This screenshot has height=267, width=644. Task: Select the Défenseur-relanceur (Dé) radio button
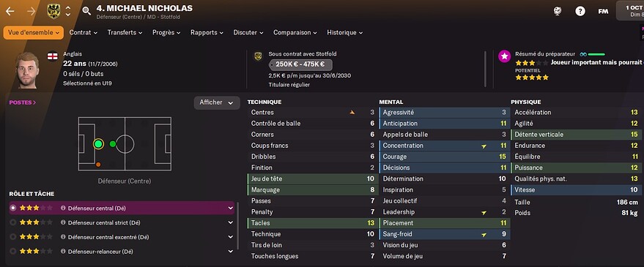click(x=13, y=251)
